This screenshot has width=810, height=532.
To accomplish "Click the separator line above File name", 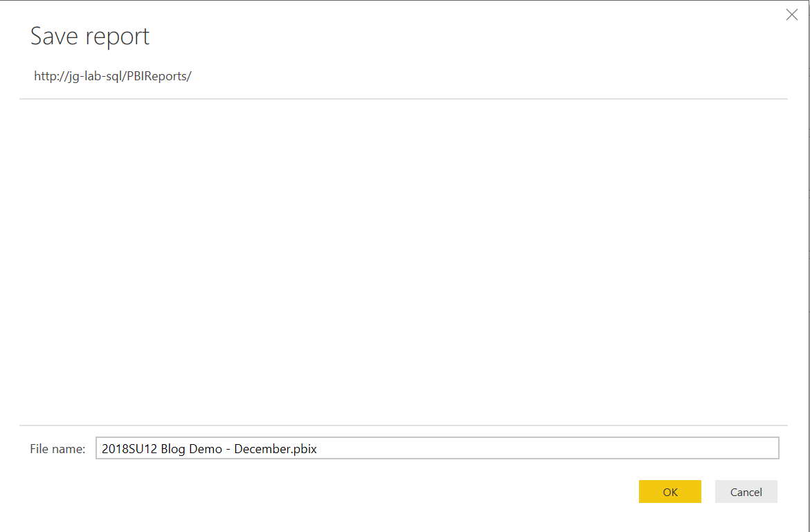I will (404, 425).
